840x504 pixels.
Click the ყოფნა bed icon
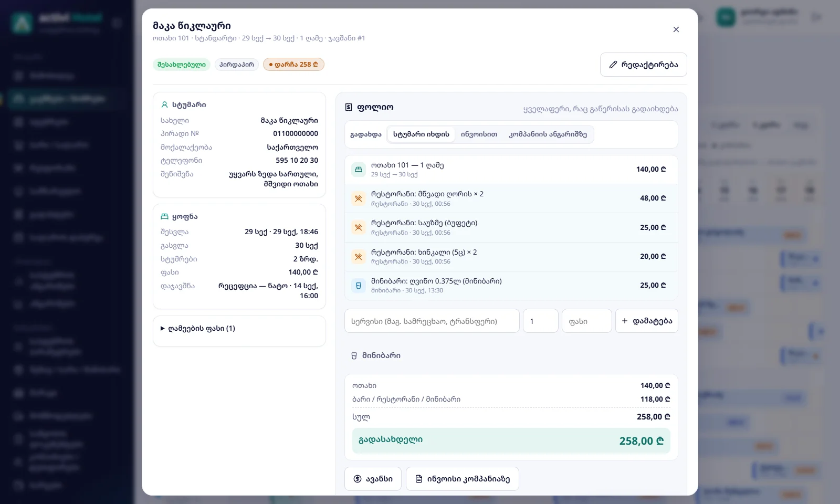[164, 216]
